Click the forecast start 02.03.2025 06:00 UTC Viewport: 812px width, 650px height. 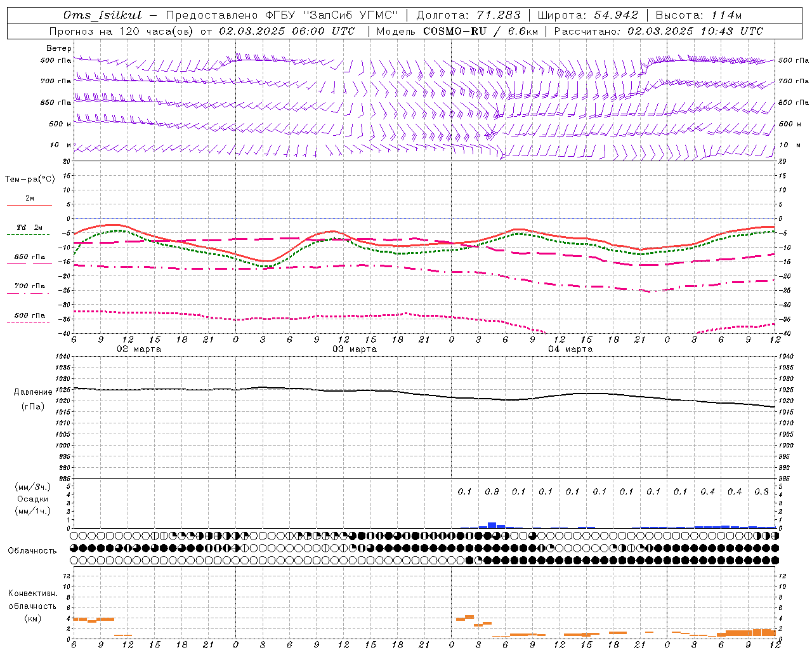[x=287, y=31]
